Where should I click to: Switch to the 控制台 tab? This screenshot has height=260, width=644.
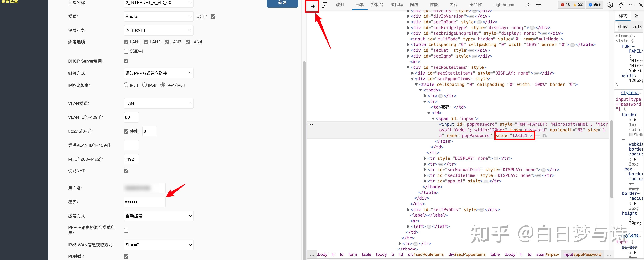coord(377,5)
